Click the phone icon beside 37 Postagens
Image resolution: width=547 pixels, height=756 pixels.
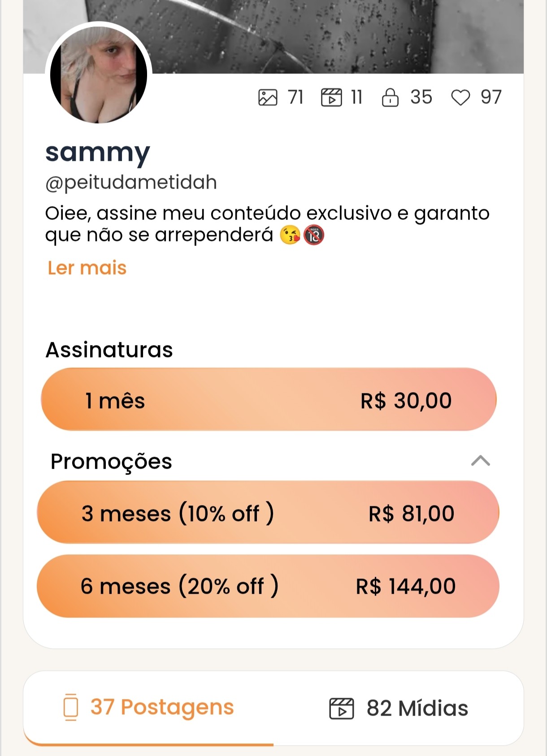[71, 707]
